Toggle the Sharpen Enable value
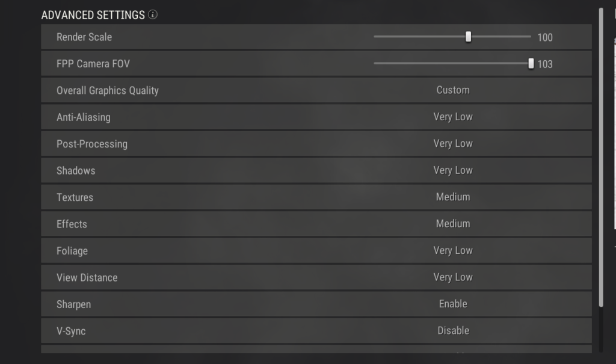This screenshot has height=364, width=616. pos(453,304)
